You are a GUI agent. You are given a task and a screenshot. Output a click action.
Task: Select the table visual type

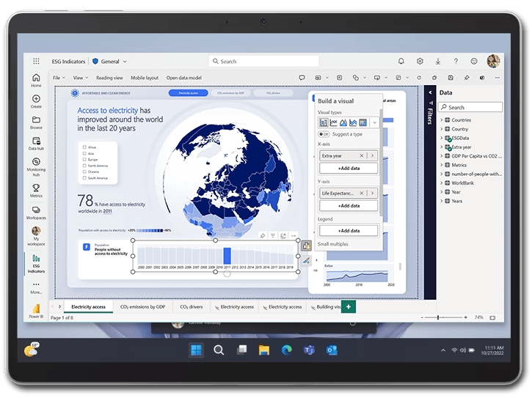tap(362, 122)
